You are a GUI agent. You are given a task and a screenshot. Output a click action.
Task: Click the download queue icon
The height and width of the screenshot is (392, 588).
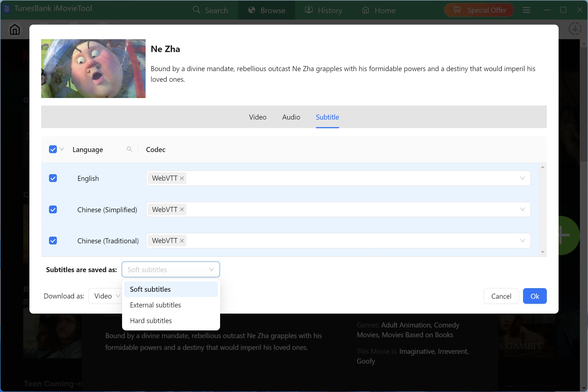[x=575, y=29]
